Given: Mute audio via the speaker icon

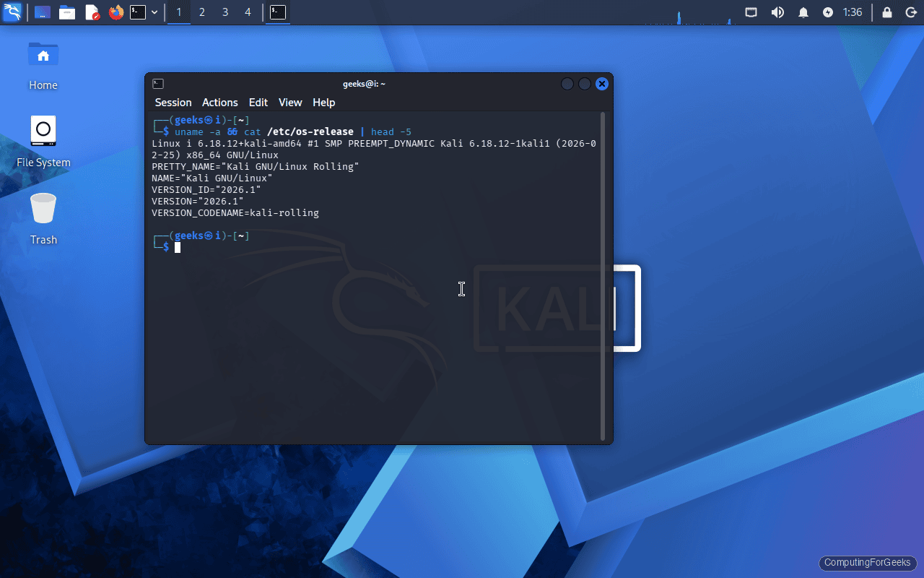Looking at the screenshot, I should (777, 12).
